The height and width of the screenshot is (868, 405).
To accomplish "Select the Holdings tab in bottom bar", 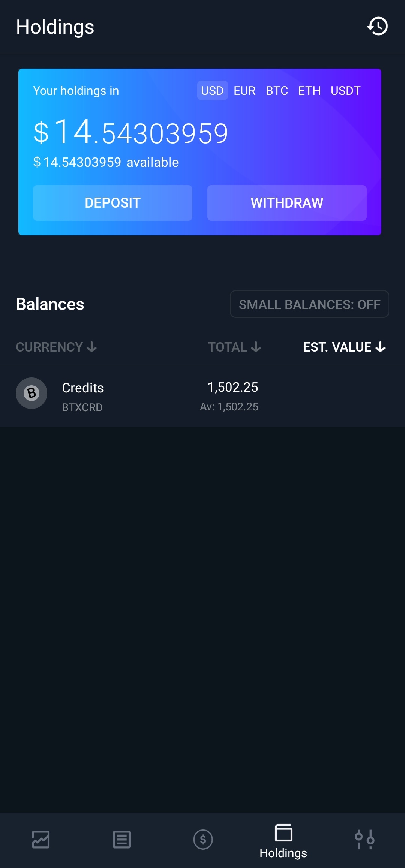I will (x=283, y=841).
